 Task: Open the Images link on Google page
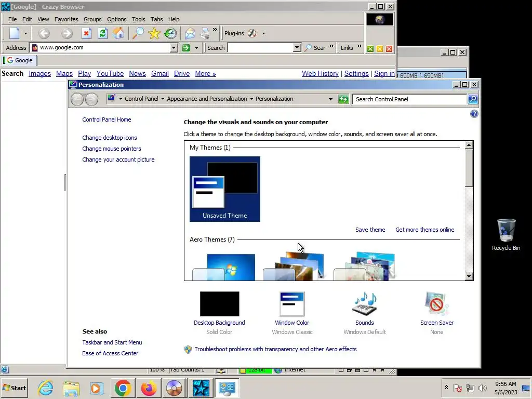[x=39, y=74]
